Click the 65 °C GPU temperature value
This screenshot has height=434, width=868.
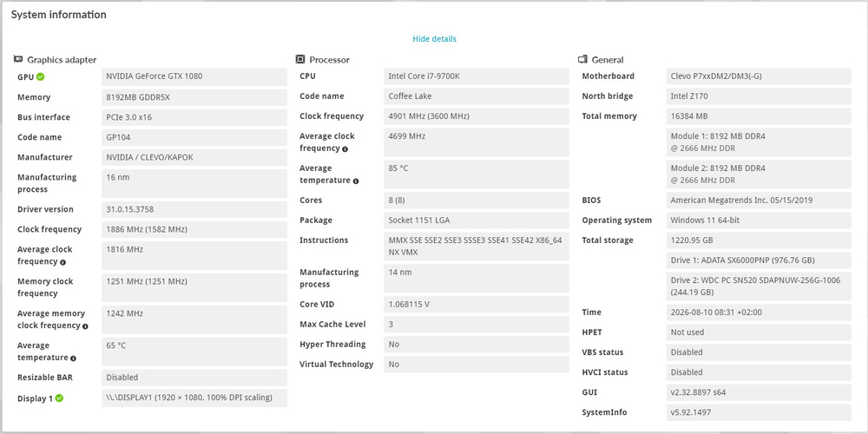pyautogui.click(x=194, y=352)
